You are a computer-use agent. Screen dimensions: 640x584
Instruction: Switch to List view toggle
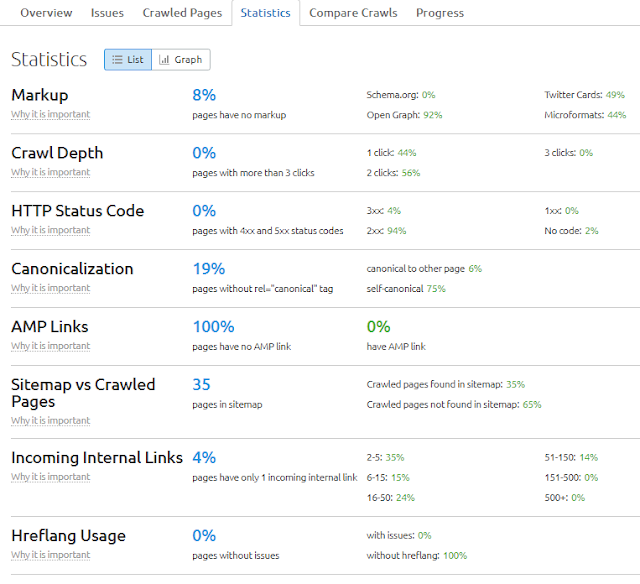point(128,60)
